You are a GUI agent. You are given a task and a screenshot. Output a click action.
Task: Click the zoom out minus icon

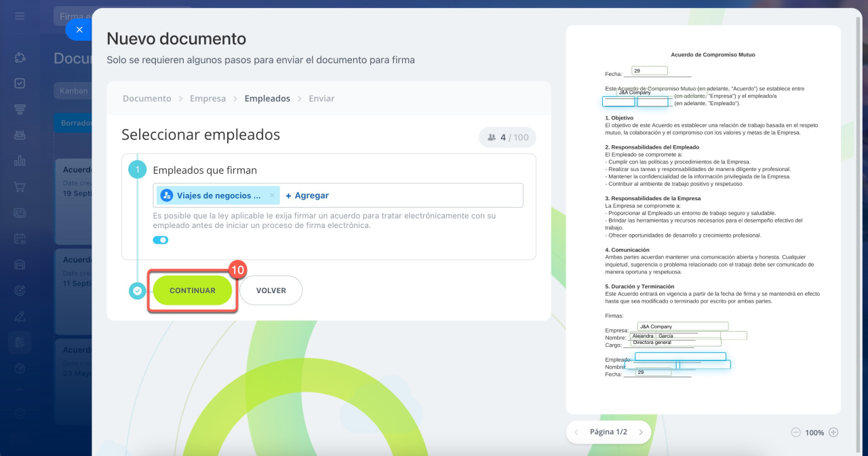(x=795, y=432)
